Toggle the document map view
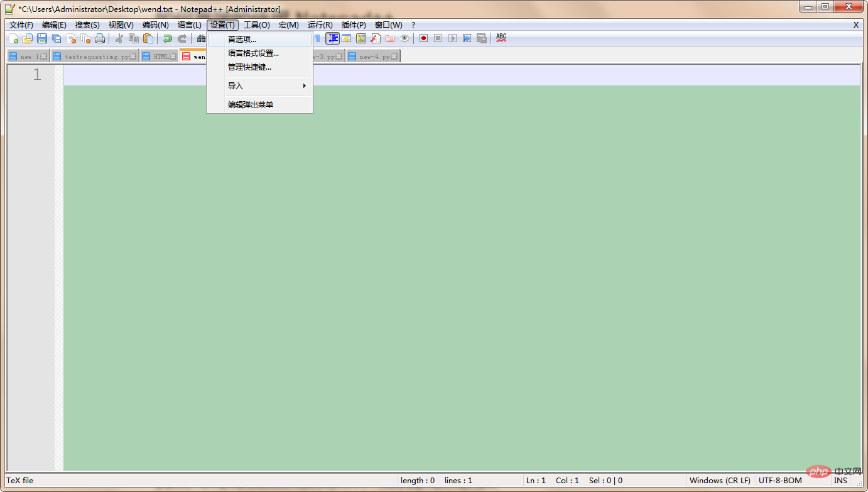This screenshot has height=492, width=868. point(361,38)
